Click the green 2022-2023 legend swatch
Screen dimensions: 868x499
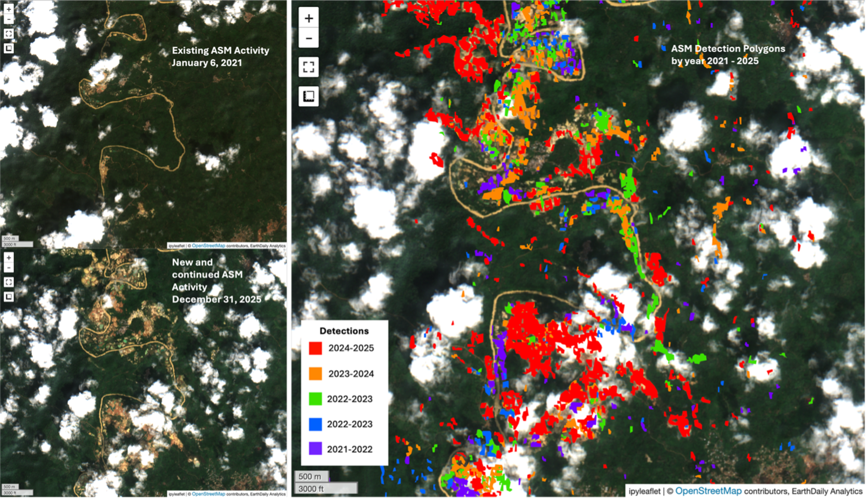pos(315,399)
